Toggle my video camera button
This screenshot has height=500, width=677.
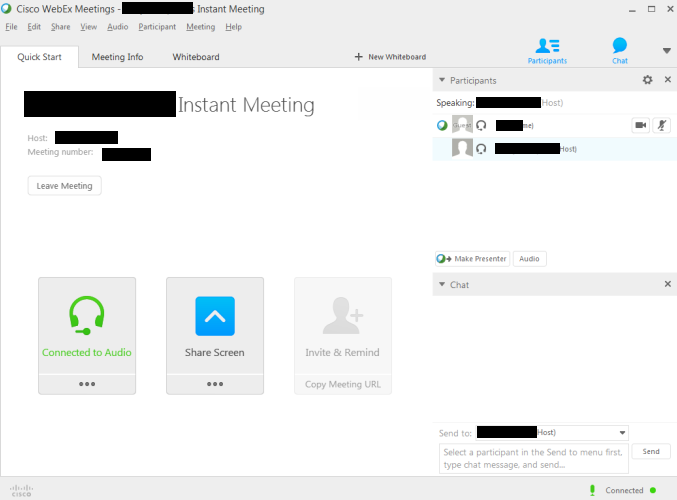coord(641,125)
